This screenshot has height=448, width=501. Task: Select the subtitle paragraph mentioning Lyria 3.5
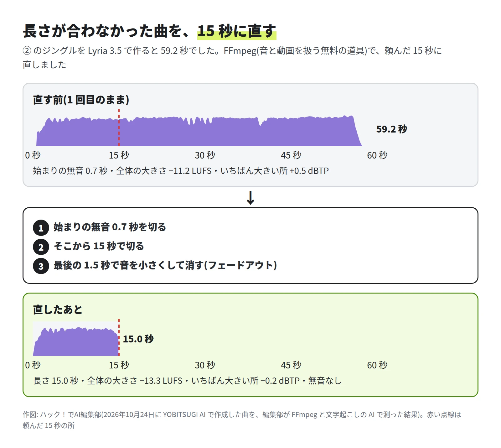(x=232, y=57)
